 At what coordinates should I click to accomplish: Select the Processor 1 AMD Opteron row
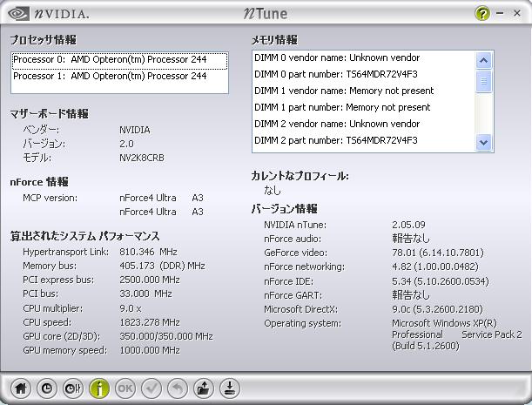(x=119, y=76)
